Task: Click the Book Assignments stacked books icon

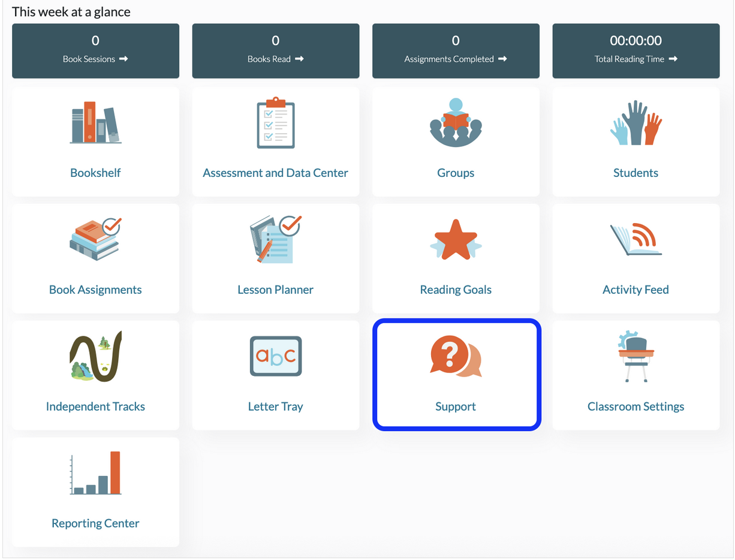Action: pos(96,239)
